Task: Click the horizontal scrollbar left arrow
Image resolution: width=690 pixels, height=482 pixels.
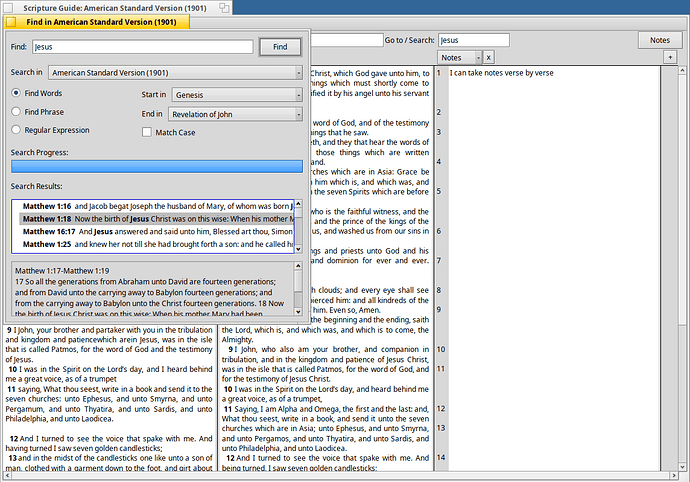Action: [x=7, y=475]
